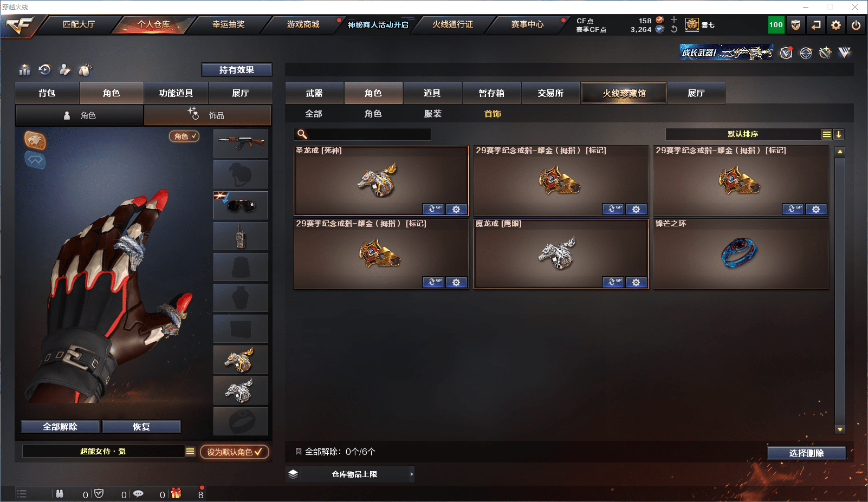Click the 成长武器 banner icon
This screenshot has width=868, height=502.
click(x=727, y=53)
